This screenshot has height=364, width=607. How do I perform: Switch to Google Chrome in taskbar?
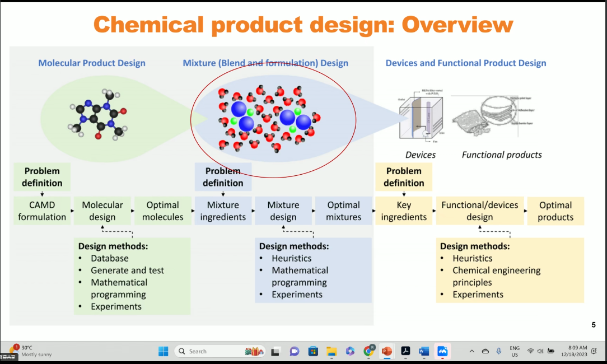pos(368,351)
